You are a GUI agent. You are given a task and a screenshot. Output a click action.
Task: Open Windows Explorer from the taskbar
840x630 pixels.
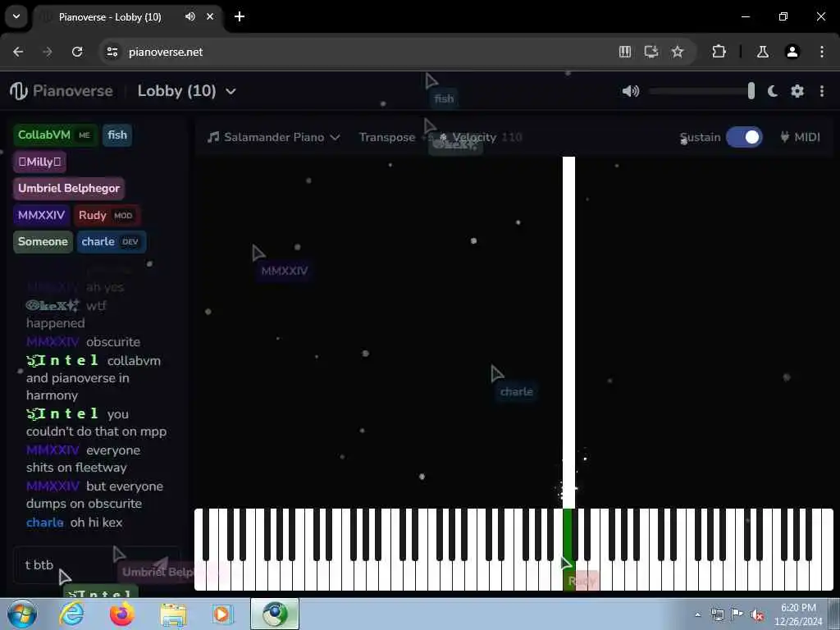[x=172, y=614]
